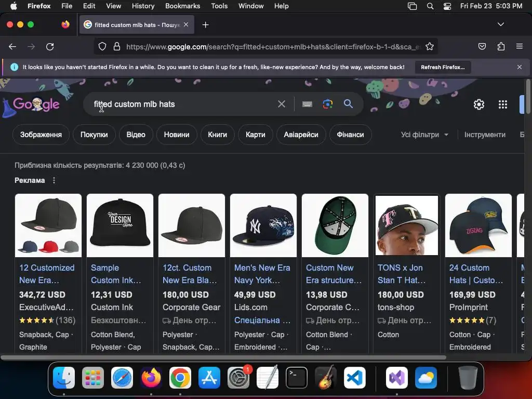Bookmark this page with star icon

click(430, 46)
